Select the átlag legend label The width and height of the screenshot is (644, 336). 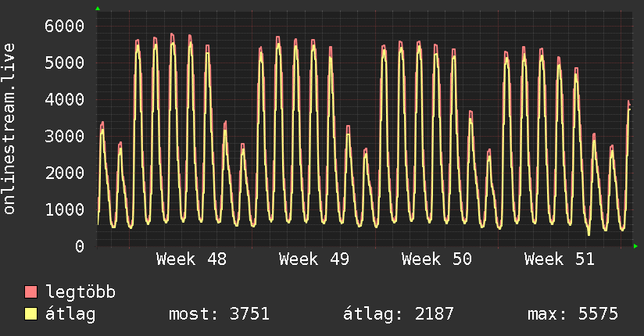pos(70,314)
